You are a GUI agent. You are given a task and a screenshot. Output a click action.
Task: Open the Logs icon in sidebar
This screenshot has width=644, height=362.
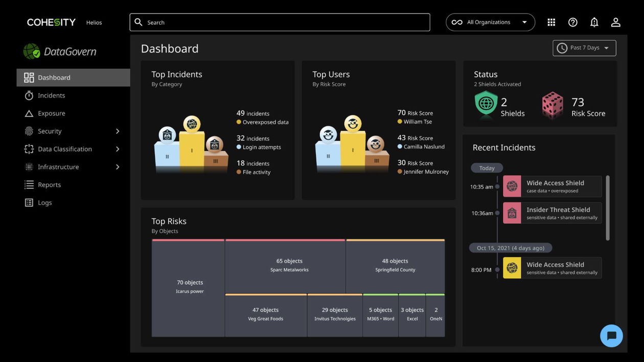click(28, 202)
